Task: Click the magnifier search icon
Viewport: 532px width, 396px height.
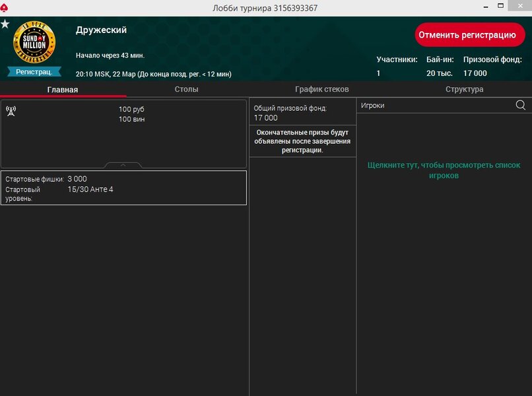Action: click(520, 105)
